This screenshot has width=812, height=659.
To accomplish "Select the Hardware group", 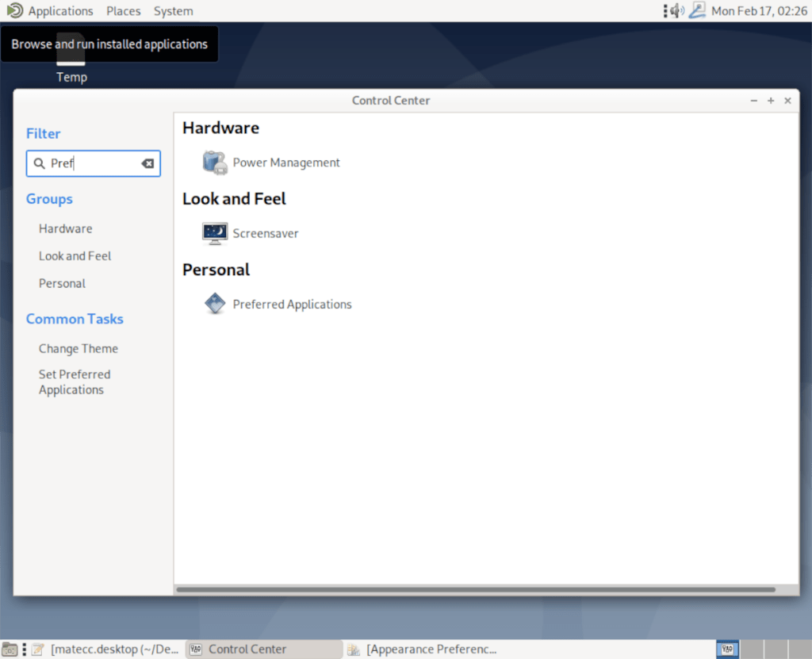I will (x=65, y=228).
